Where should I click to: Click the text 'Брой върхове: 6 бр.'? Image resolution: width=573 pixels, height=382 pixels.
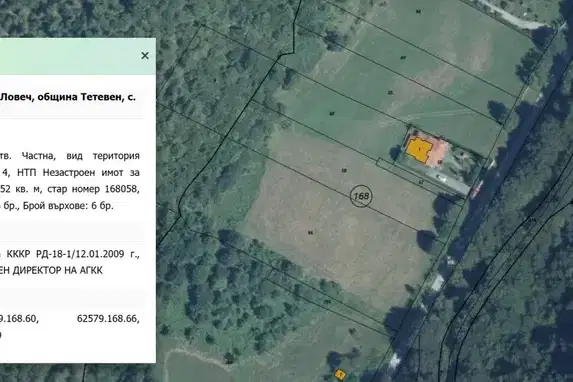tap(68, 206)
